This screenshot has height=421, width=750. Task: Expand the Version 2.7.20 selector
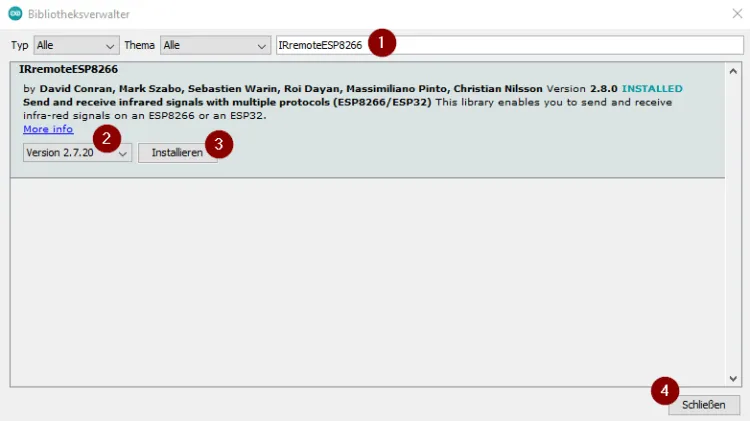click(78, 153)
